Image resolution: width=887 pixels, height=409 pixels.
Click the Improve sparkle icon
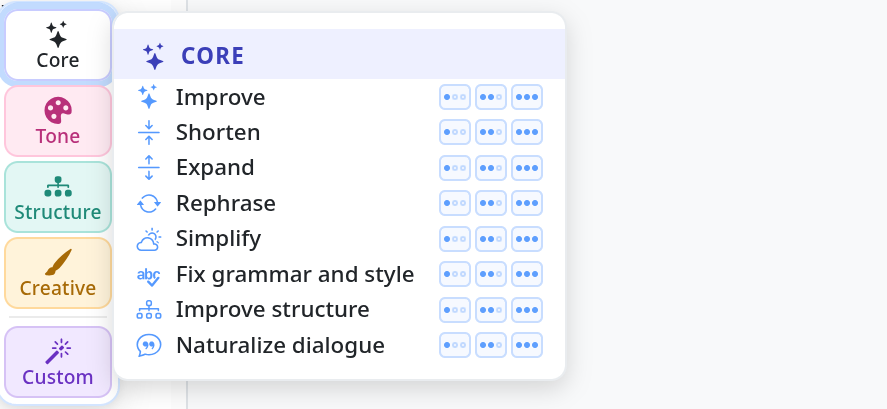click(x=148, y=97)
